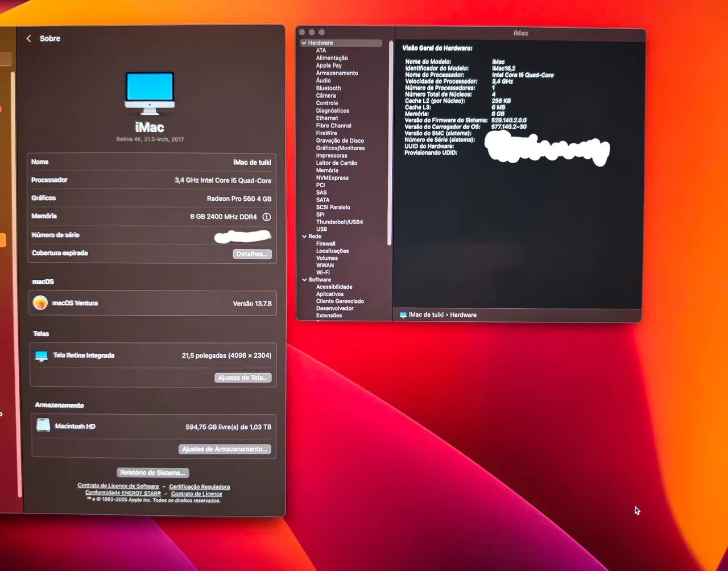Screen dimensions: 728x571
Task: Click the '21,5 polegadas (4096 × 2304)' text
Action: pyautogui.click(x=226, y=356)
